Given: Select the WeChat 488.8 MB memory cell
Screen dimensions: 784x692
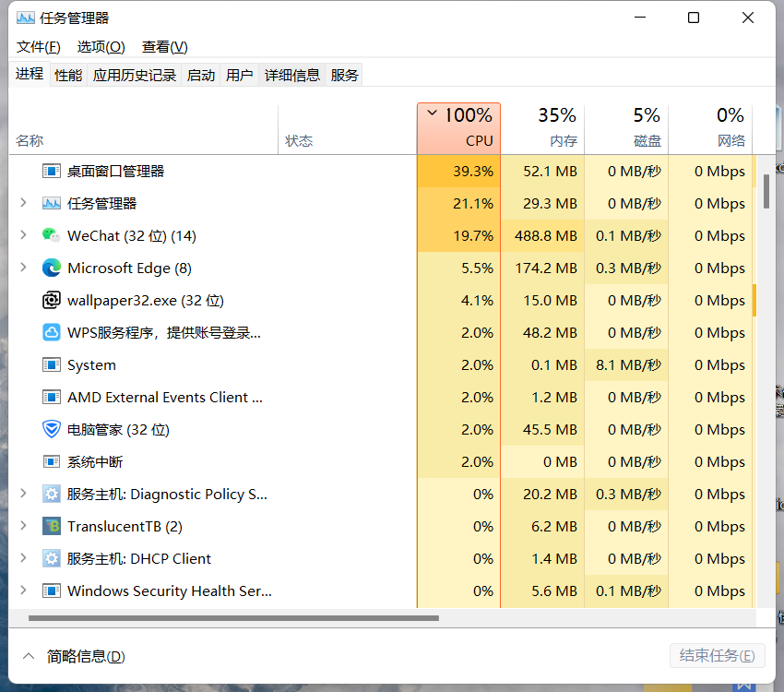Looking at the screenshot, I should (x=543, y=235).
